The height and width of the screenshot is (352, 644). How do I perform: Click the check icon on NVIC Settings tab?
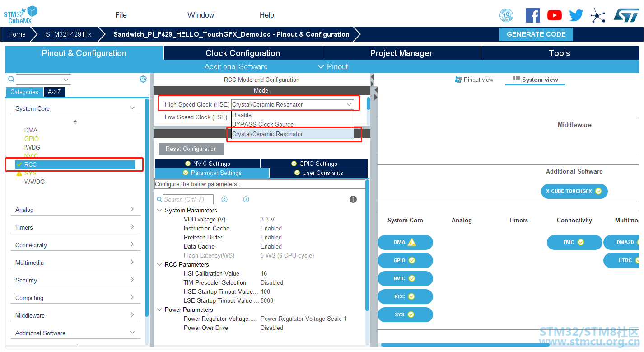[x=188, y=164]
